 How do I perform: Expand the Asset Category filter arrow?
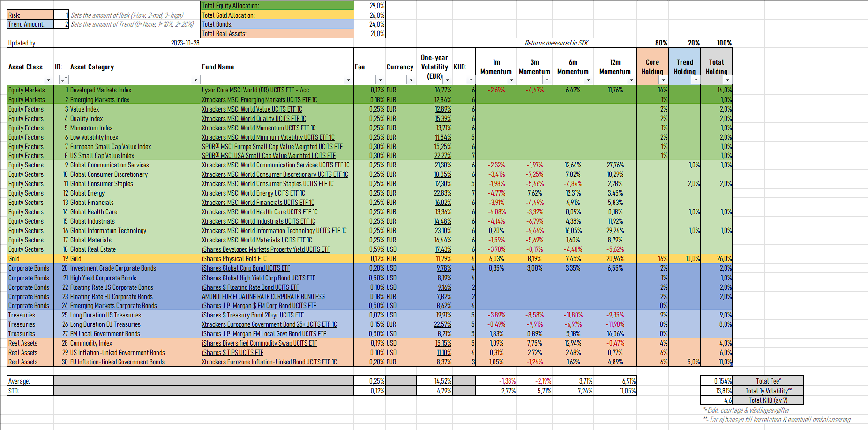point(195,80)
